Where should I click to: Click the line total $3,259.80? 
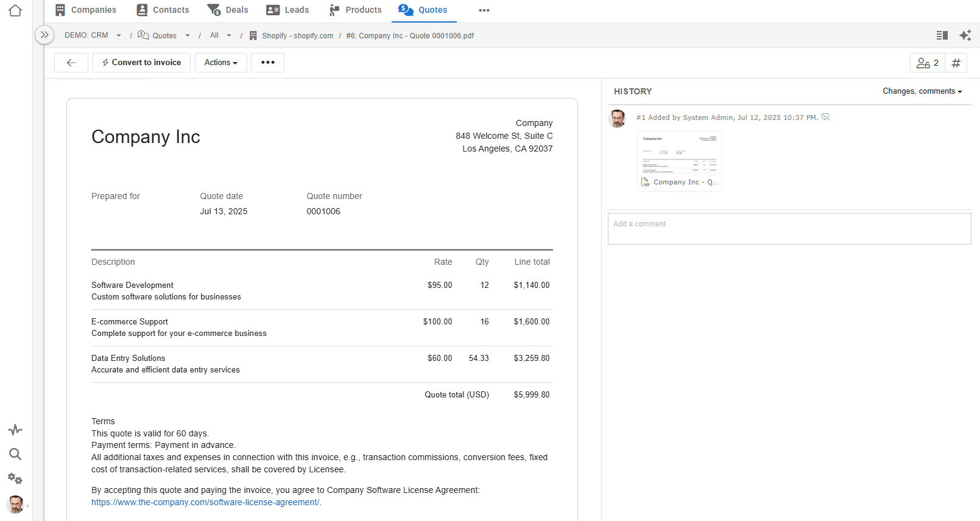click(532, 358)
